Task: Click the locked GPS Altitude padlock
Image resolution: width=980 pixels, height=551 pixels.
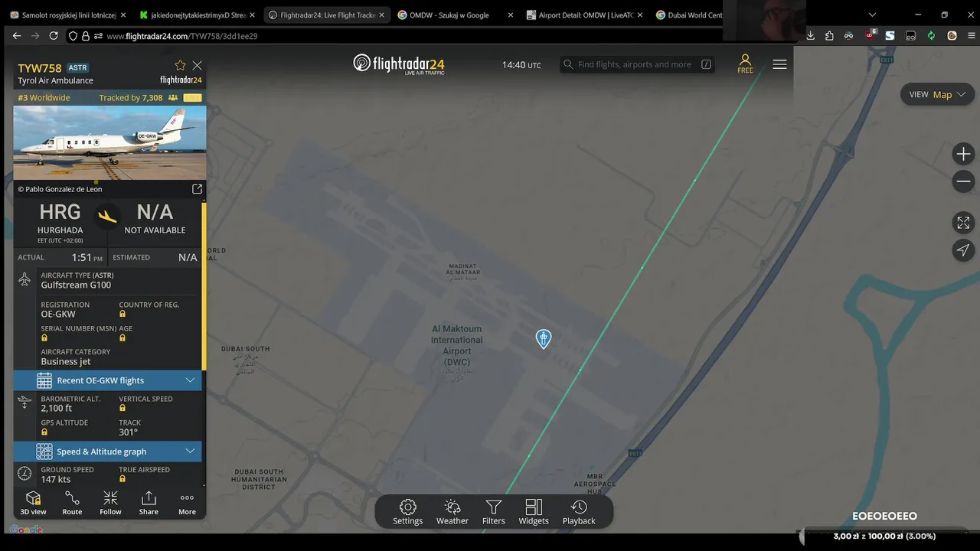Action: click(x=44, y=432)
